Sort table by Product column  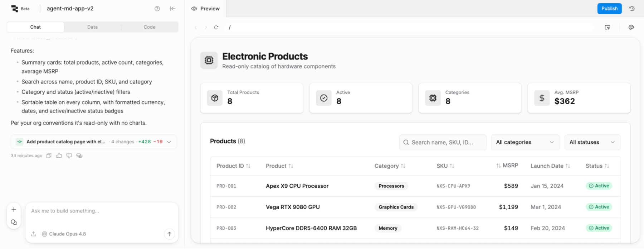pyautogui.click(x=279, y=166)
